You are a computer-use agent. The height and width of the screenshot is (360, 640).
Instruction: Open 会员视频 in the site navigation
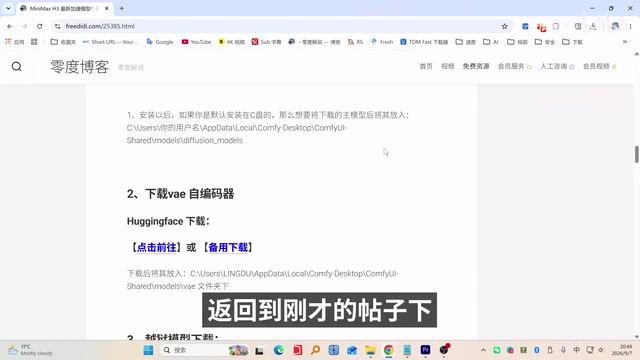coord(600,66)
